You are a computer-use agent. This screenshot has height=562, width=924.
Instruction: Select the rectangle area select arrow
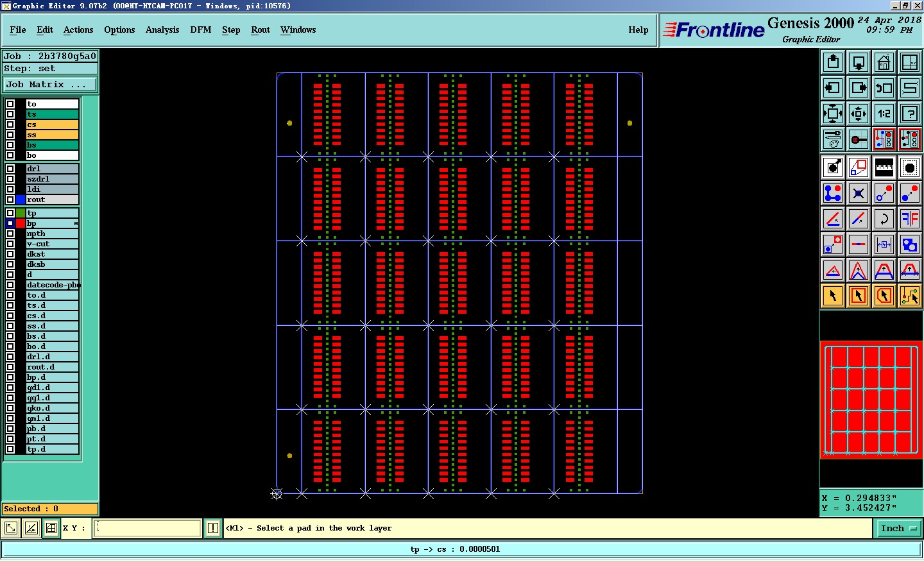[x=859, y=296]
